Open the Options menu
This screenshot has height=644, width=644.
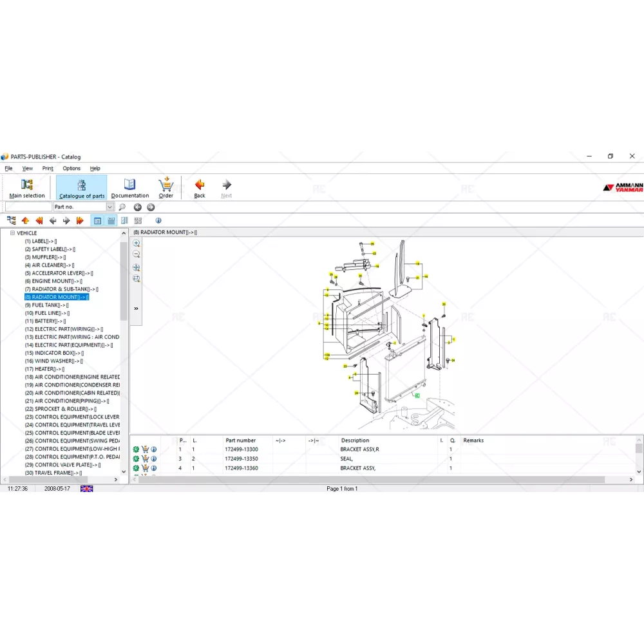click(71, 168)
